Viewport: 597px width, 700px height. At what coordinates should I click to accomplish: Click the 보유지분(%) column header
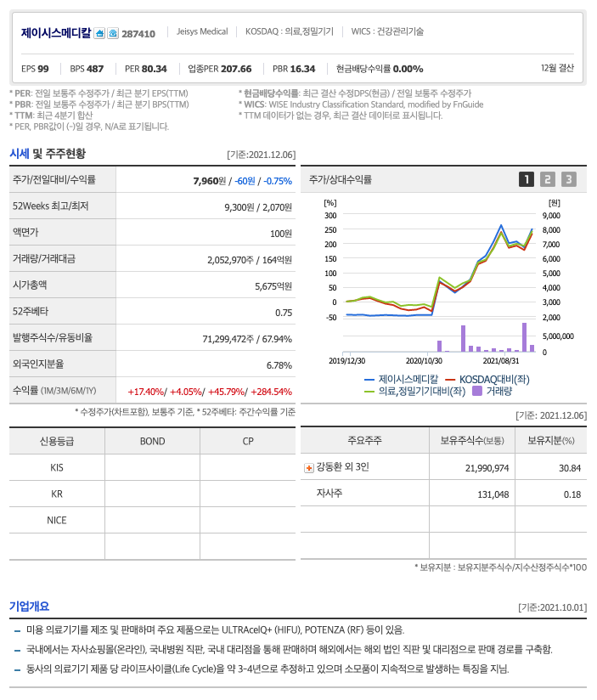pos(551,440)
